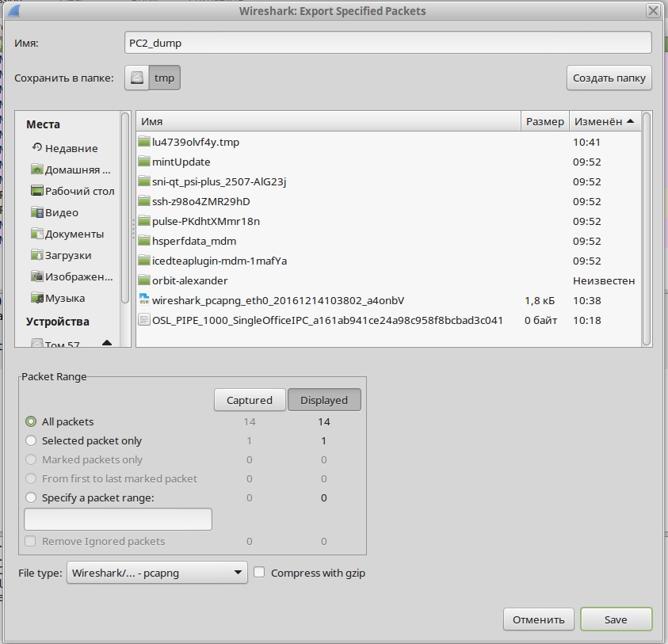Enable Compress with gzip checkbox
Image resolution: width=668 pixels, height=644 pixels.
[x=259, y=573]
